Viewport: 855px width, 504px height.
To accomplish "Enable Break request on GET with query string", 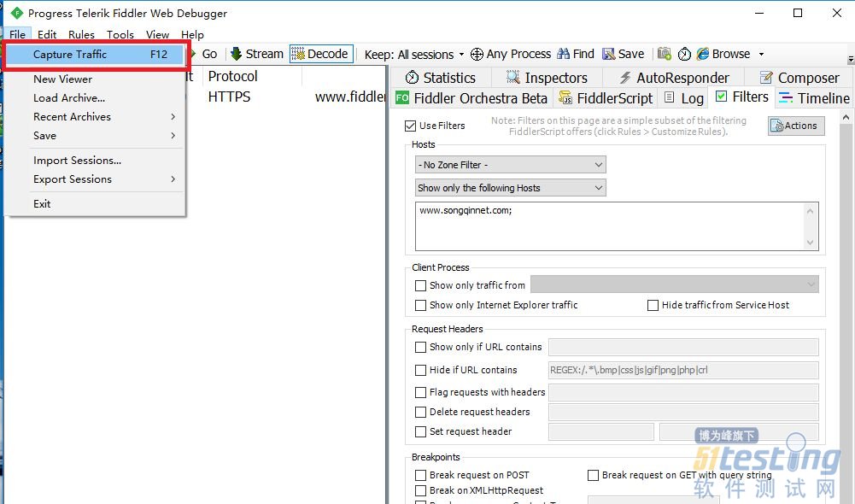I will [594, 475].
